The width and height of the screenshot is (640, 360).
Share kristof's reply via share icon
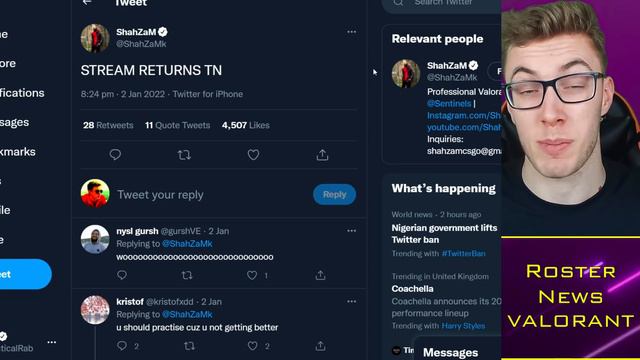(320, 346)
